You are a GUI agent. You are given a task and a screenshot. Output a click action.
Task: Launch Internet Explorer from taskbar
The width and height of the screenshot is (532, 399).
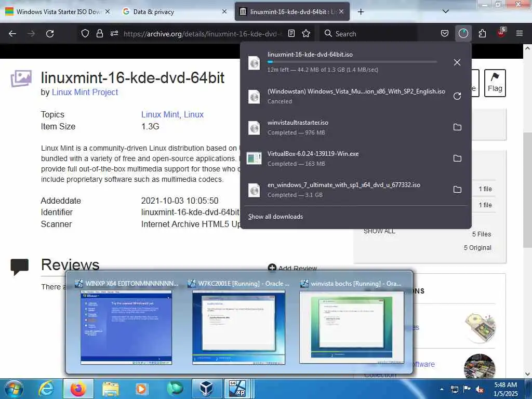(x=46, y=389)
